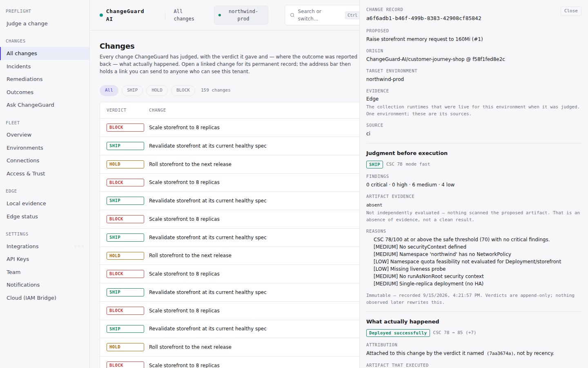Click the SHIP badge under Judgment before execution
588x368 pixels.
tap(374, 164)
